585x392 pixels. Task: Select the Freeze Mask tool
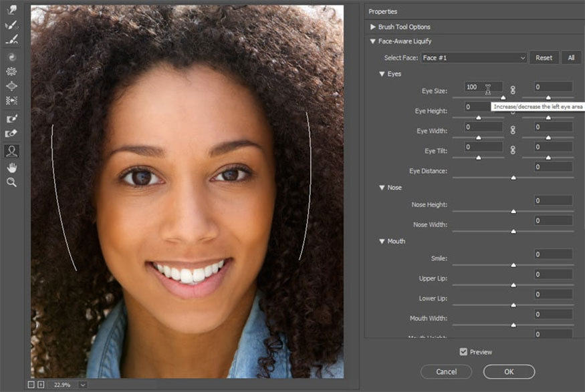click(x=11, y=118)
